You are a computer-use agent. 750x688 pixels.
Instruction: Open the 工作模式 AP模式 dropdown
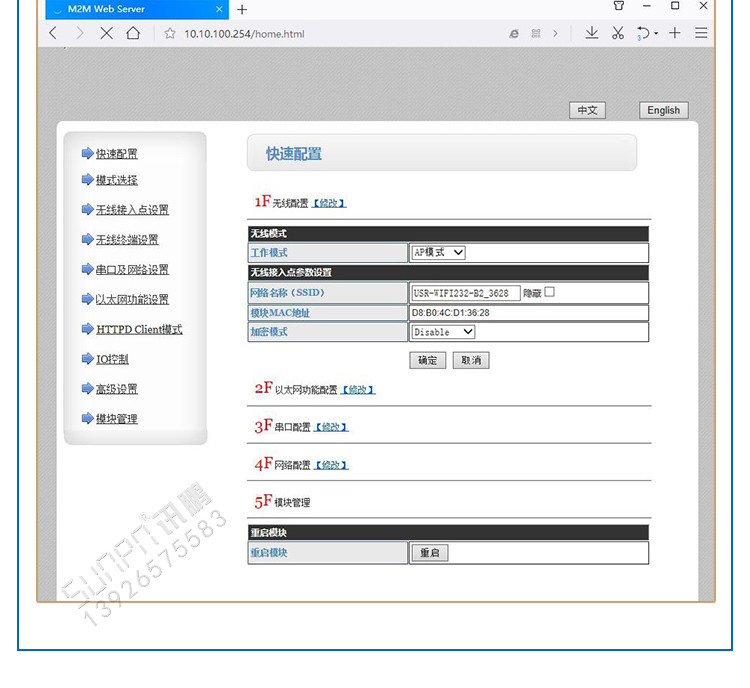pos(439,253)
